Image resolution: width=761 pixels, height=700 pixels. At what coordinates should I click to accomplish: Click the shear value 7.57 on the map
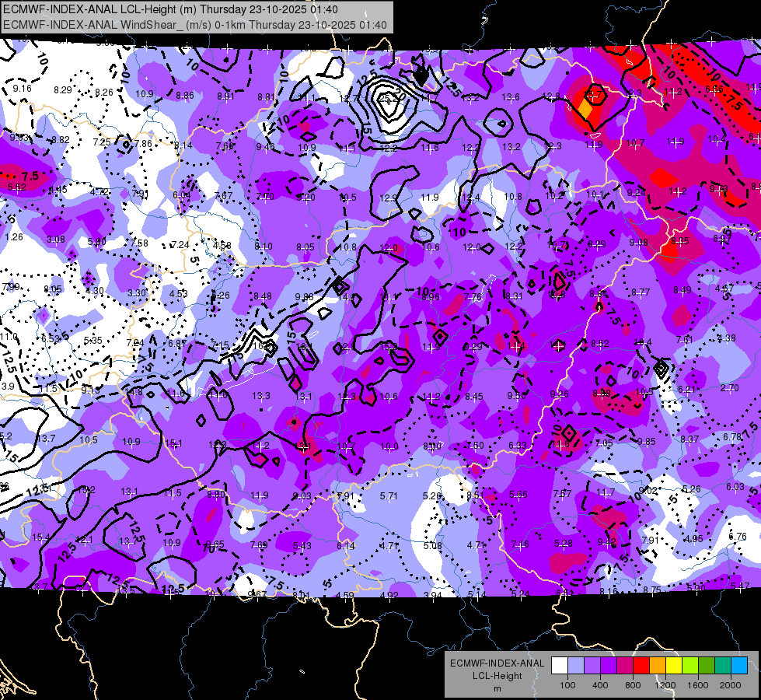pos(562,493)
